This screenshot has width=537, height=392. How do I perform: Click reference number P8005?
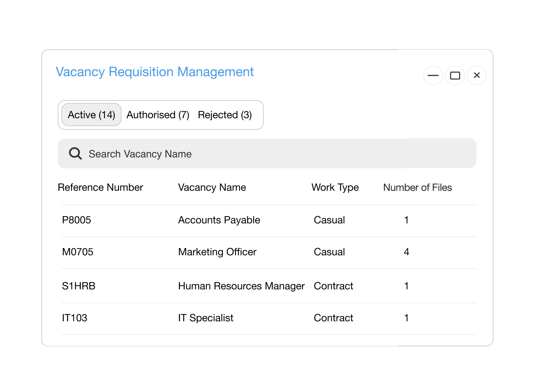pos(77,220)
